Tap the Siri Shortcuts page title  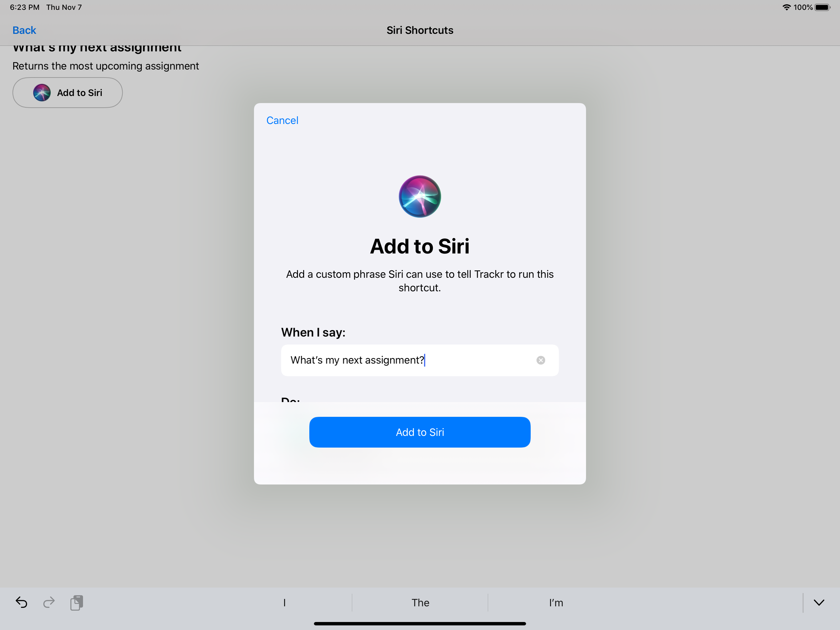click(420, 30)
